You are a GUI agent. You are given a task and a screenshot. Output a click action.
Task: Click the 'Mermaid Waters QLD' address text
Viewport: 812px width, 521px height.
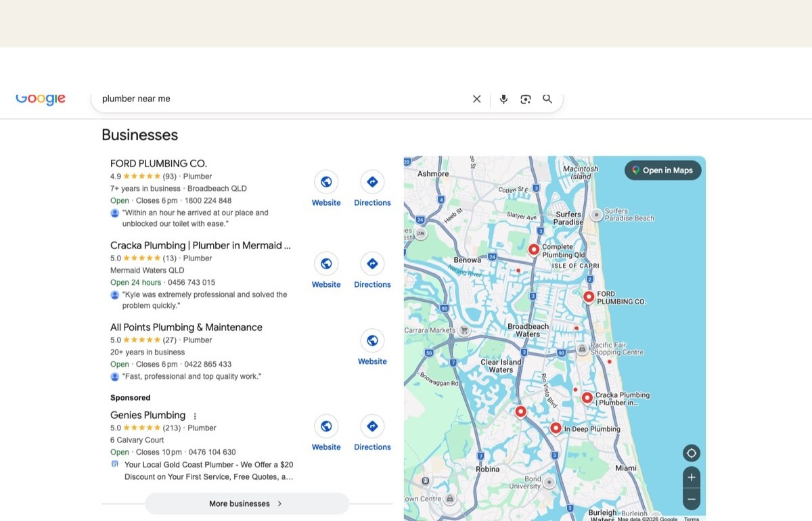coord(148,271)
